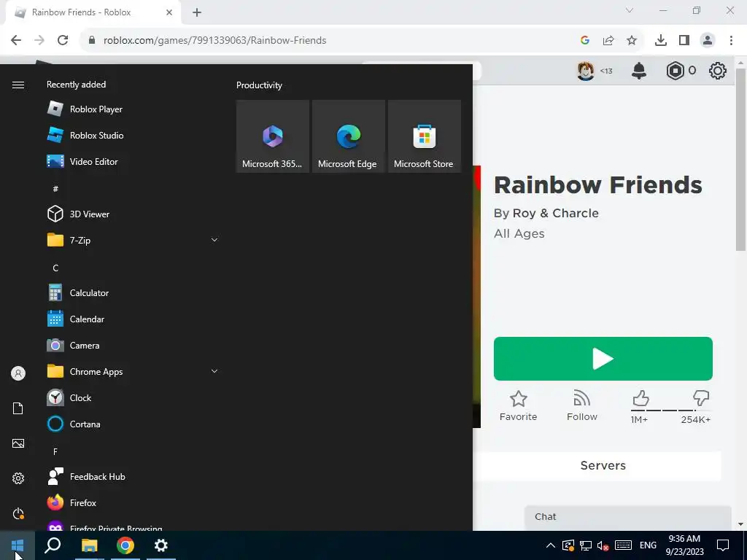Expand the Chrome Apps folder chevron
Viewport: 747px width, 560px height.
[214, 371]
